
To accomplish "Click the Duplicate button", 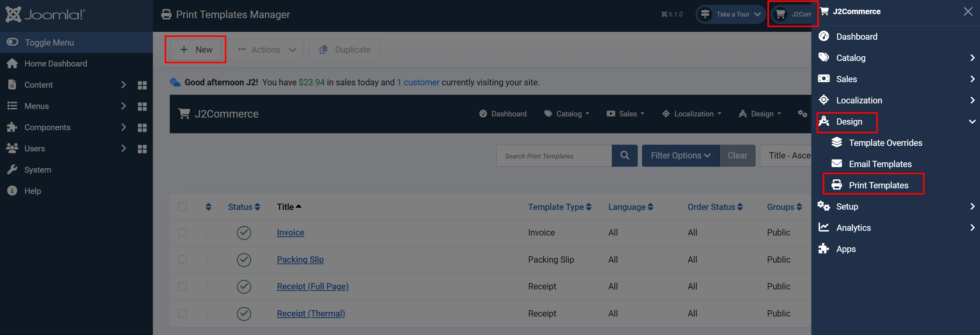I will [x=344, y=50].
